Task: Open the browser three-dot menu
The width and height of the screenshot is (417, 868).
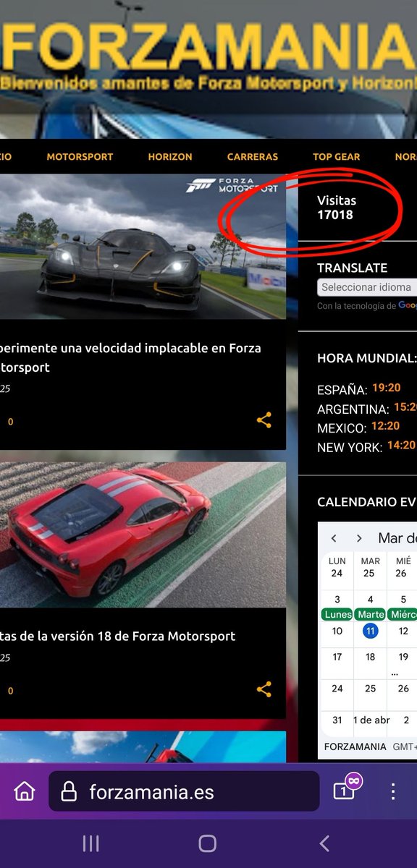Action: tap(392, 791)
